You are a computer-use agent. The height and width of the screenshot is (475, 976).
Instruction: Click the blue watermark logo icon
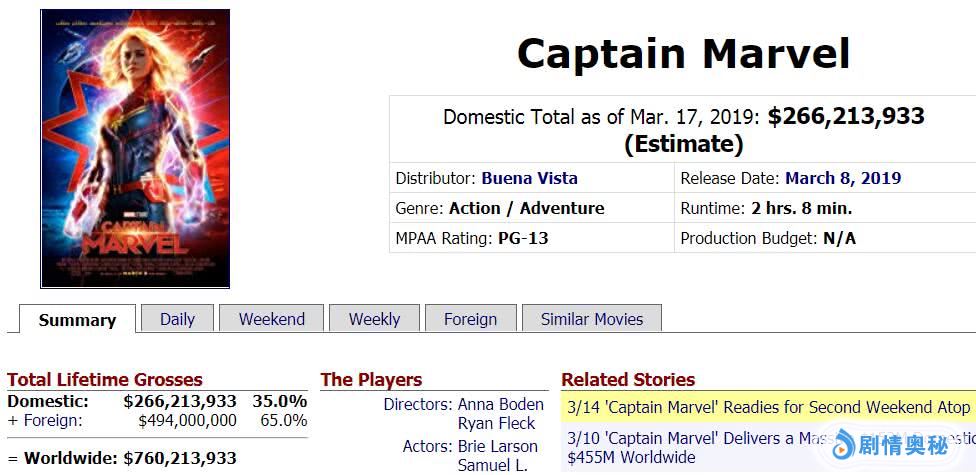pos(844,443)
